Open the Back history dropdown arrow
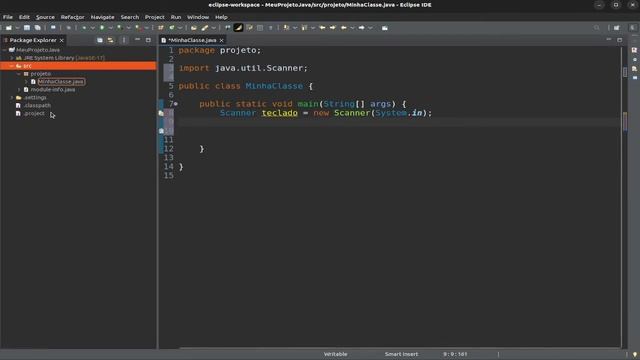640x360 pixels. 352,28
